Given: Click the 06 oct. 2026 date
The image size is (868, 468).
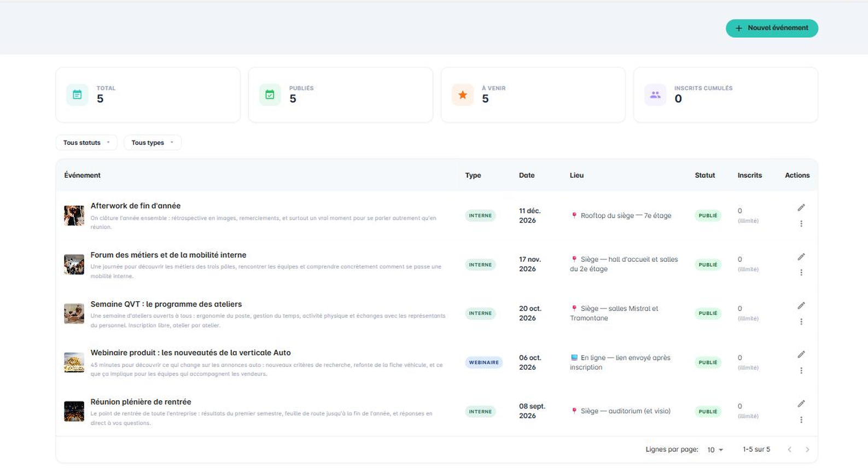Looking at the screenshot, I should [x=530, y=362].
